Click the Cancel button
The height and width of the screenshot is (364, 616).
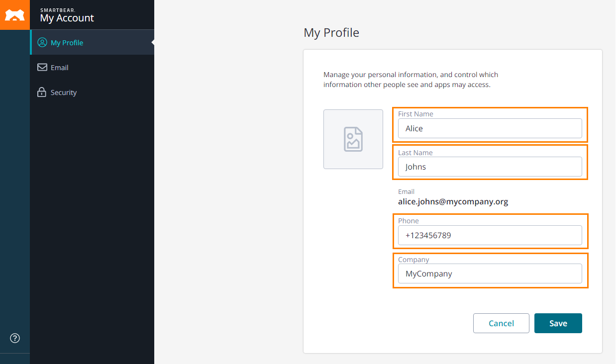(501, 323)
